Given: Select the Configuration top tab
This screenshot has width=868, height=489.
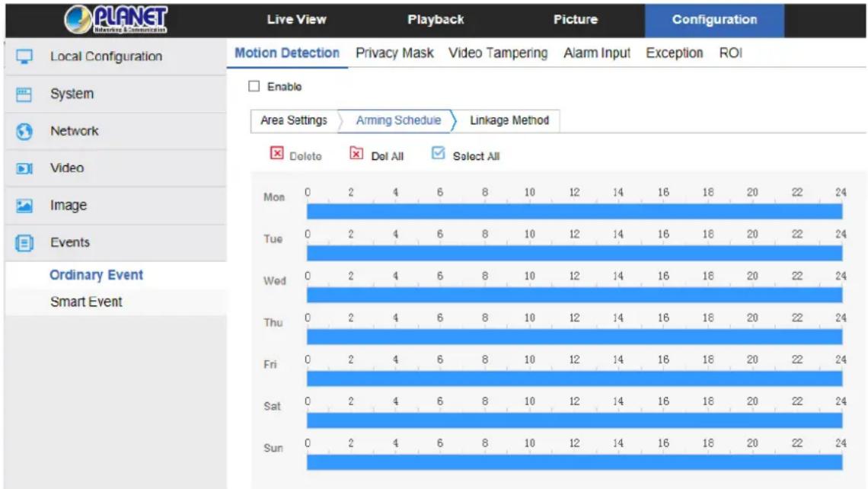Looking at the screenshot, I should [714, 20].
